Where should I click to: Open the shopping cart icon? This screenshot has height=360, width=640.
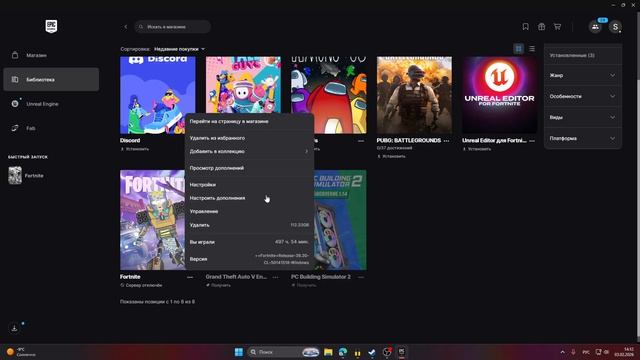[x=557, y=27]
